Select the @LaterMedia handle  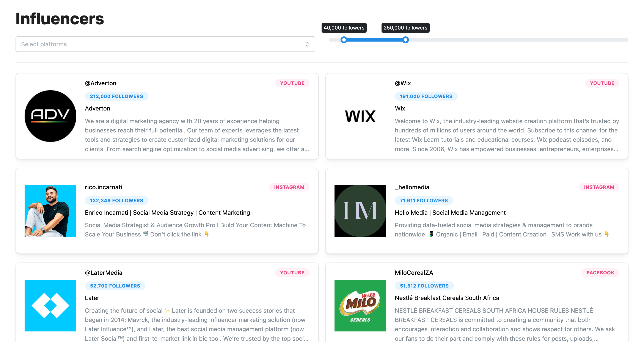[104, 273]
